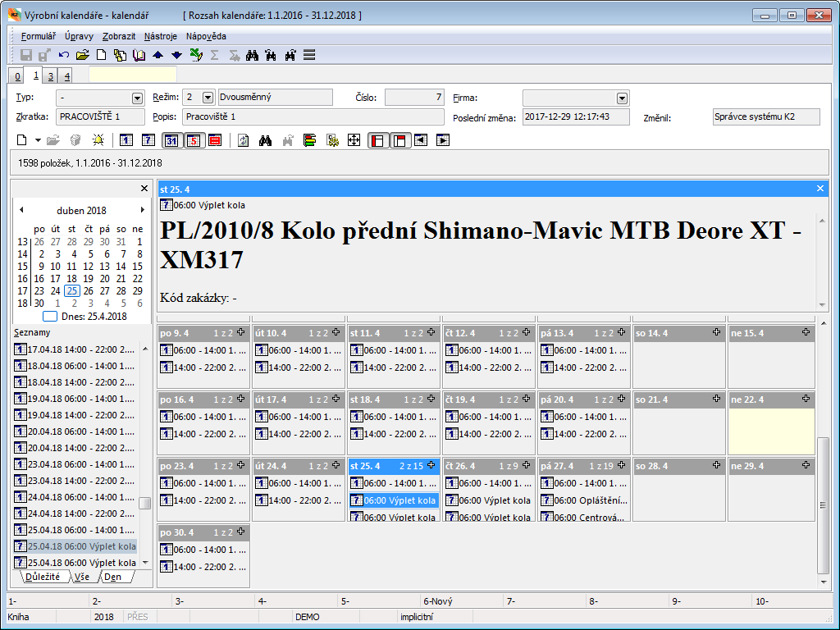
Task: Open the Nástroje menu
Action: 161,36
